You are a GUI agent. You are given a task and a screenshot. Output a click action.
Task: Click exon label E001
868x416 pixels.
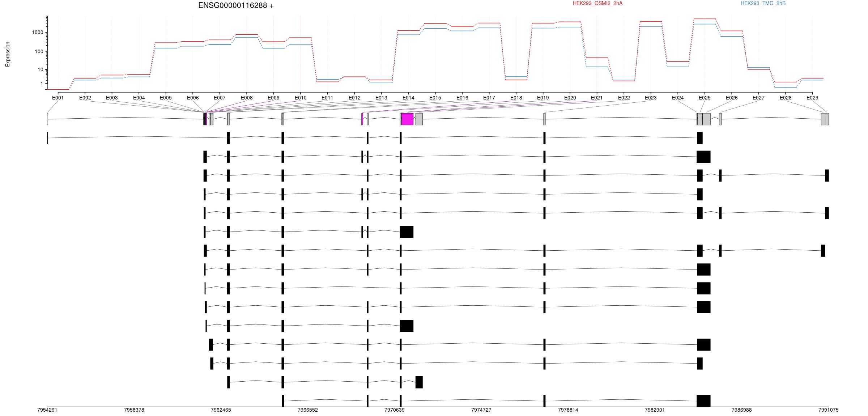pos(58,98)
